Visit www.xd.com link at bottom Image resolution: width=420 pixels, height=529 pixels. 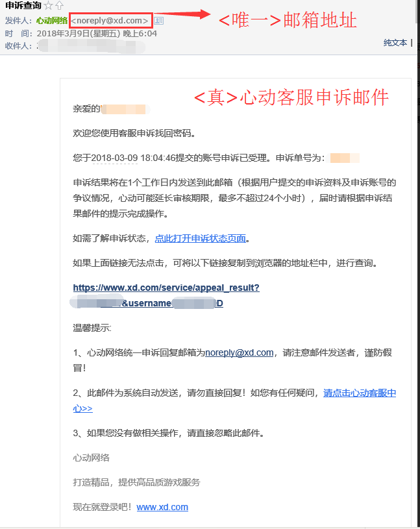(162, 507)
